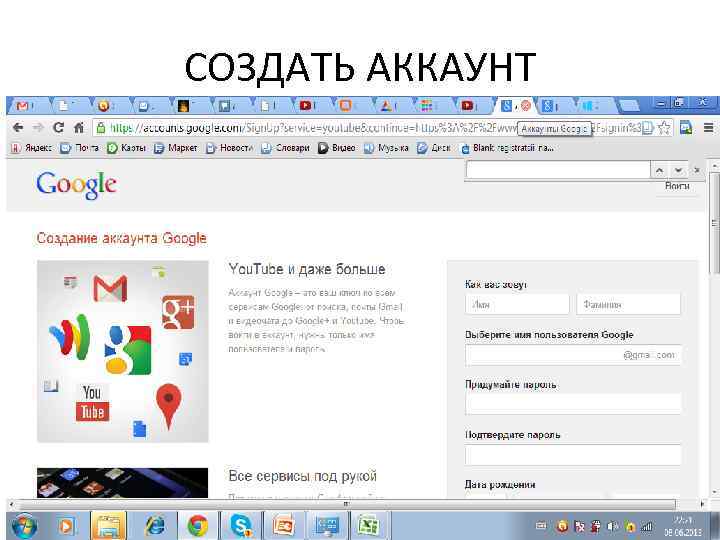Open the Новости bookmark
The height and width of the screenshot is (540, 720).
230,148
